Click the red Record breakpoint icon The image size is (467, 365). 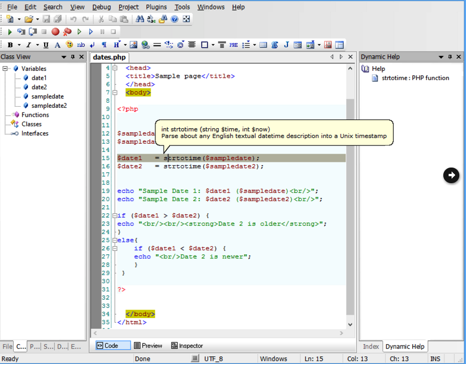(55, 32)
